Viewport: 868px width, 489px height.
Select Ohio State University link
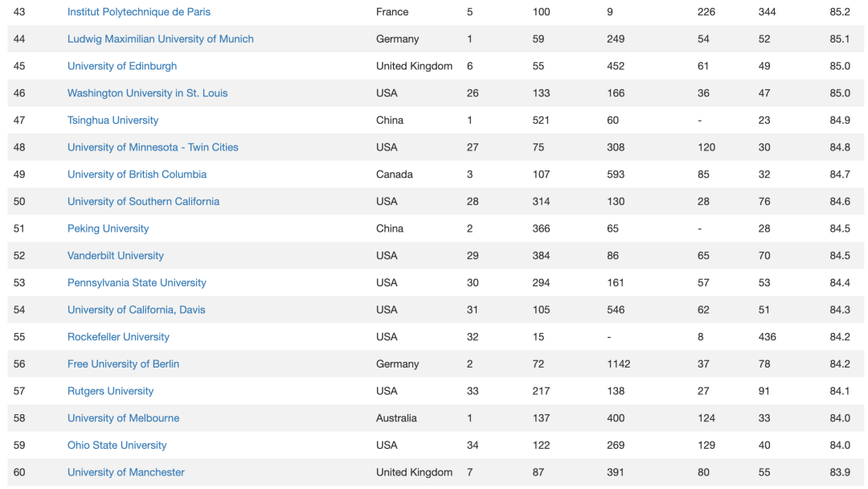click(117, 446)
